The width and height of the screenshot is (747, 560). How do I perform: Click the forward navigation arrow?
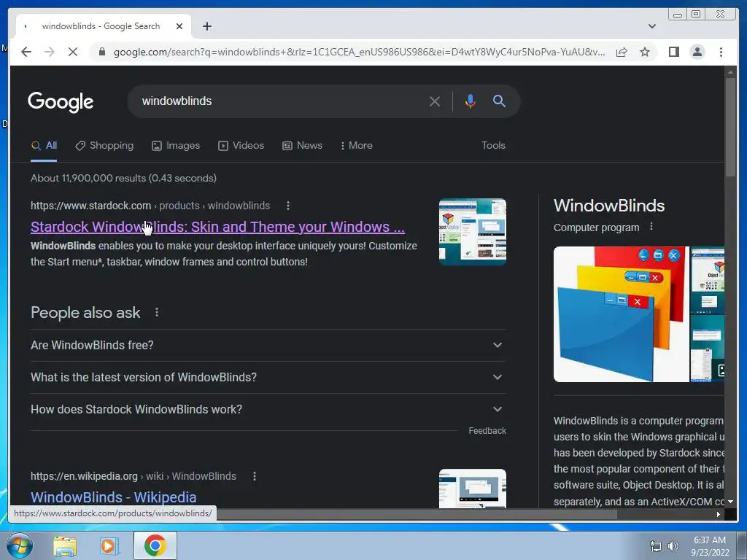(50, 52)
